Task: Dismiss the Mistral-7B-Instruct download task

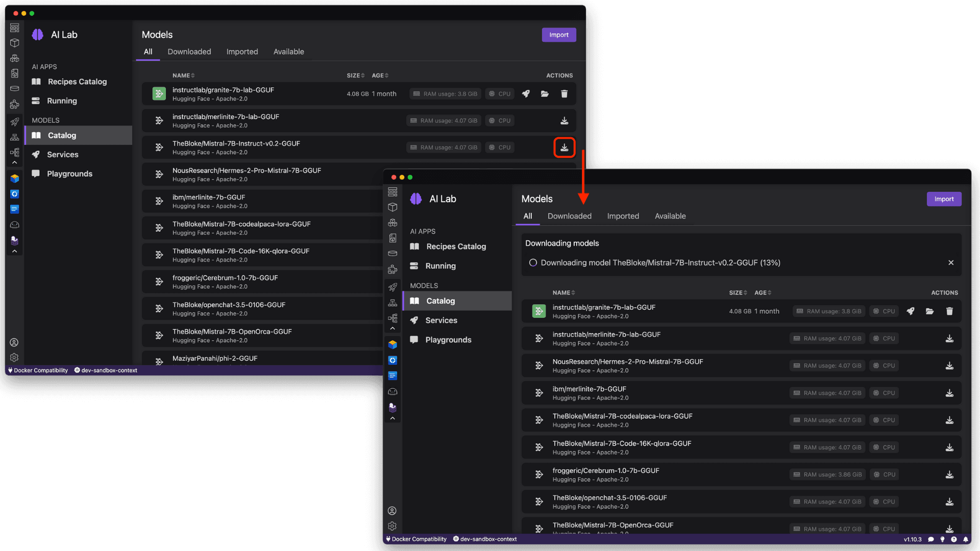Action: tap(951, 263)
